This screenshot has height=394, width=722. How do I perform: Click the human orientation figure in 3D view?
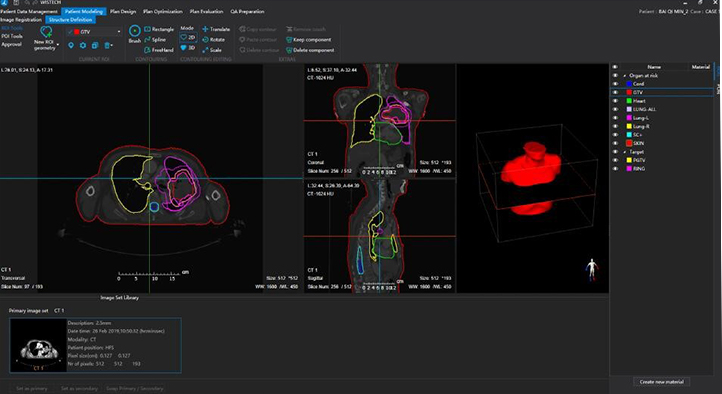click(x=592, y=269)
